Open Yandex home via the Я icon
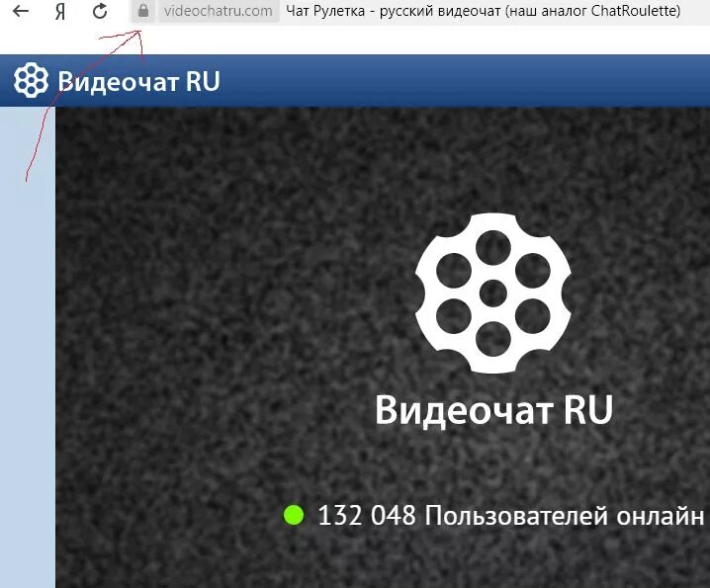Image resolution: width=710 pixels, height=588 pixels. [60, 11]
